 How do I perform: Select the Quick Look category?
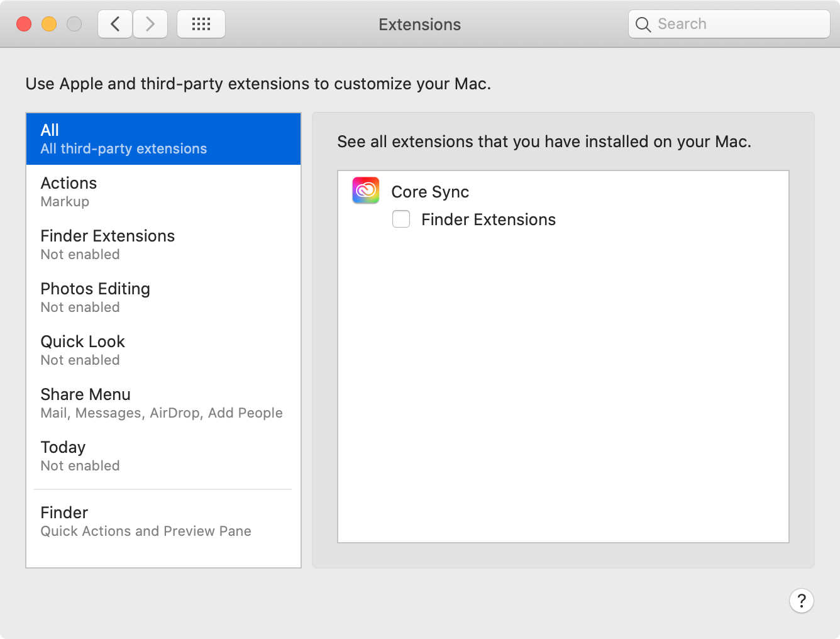(163, 350)
